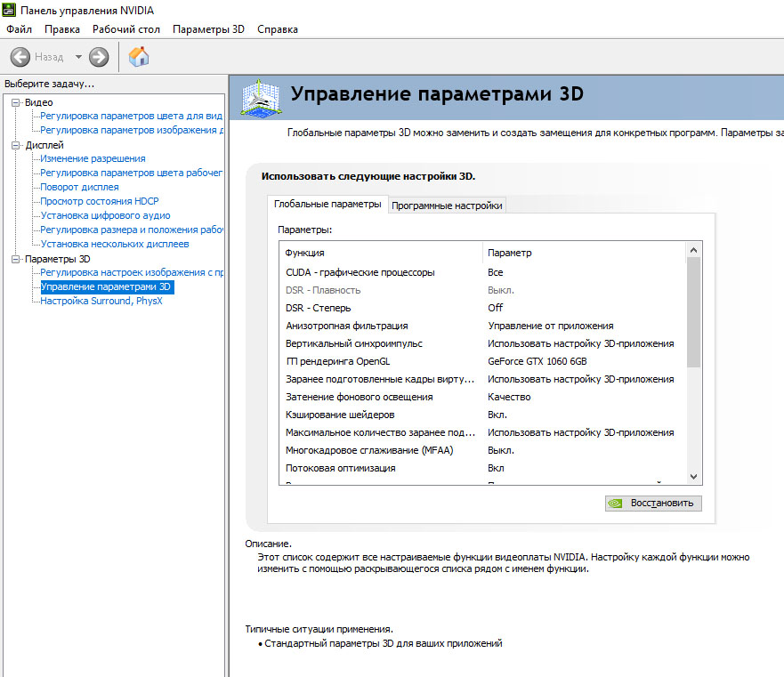Open the Правка menu

tap(62, 29)
